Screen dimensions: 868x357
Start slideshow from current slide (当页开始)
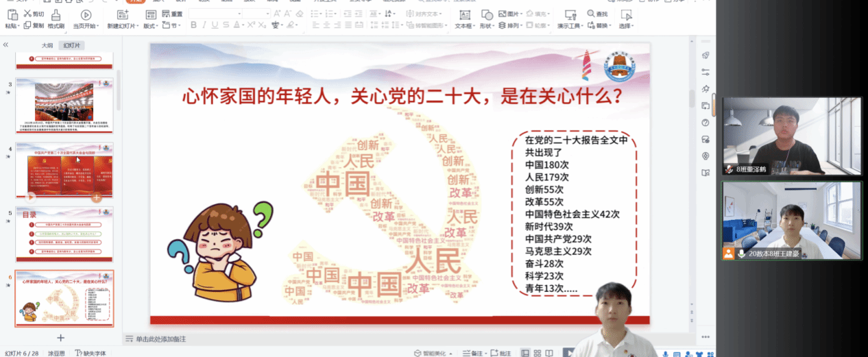86,14
